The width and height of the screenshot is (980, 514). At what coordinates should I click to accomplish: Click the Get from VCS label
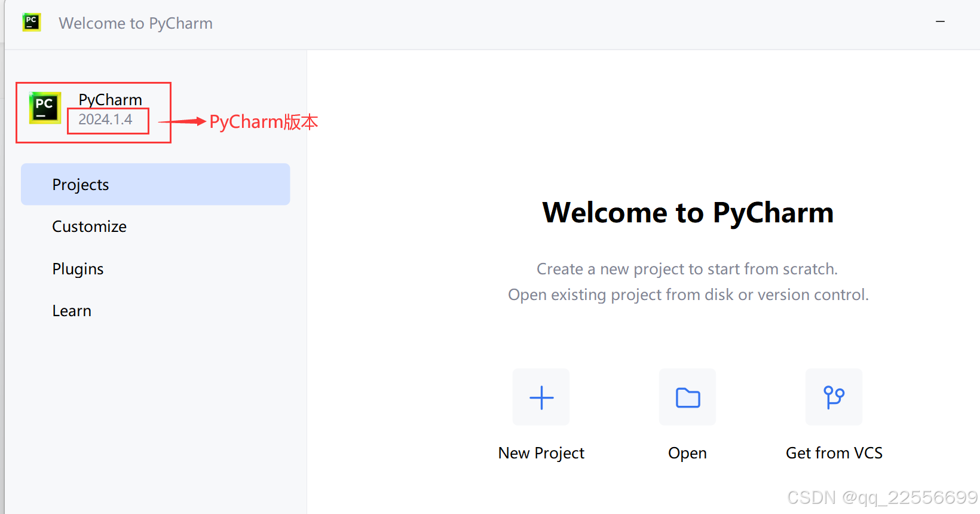834,453
